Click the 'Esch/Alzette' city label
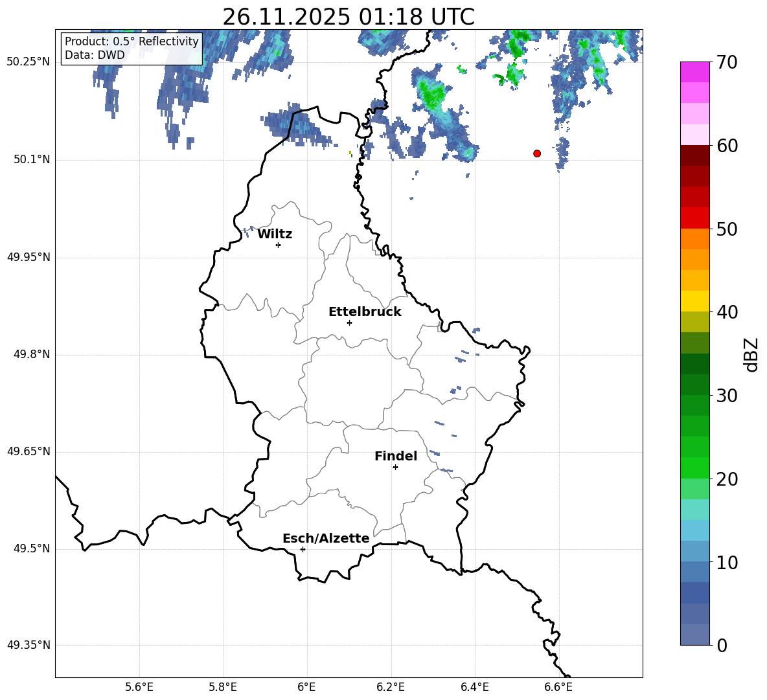 326,538
